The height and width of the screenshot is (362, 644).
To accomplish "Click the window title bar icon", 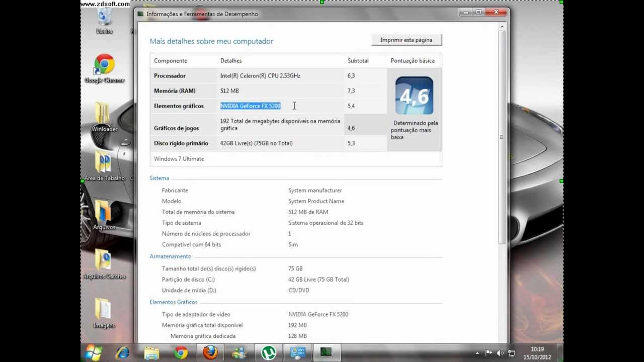I will 140,14.
